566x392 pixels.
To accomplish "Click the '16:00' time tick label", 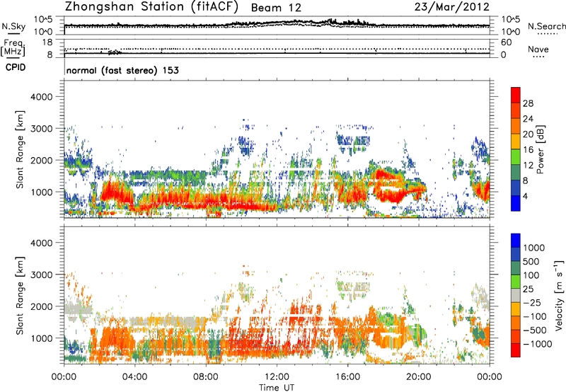I will point(347,377).
